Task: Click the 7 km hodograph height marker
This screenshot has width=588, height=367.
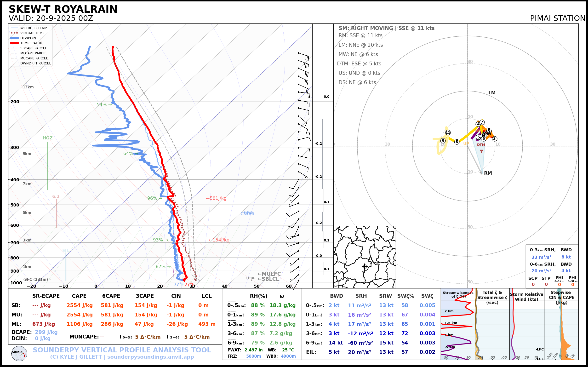Action: [x=482, y=122]
